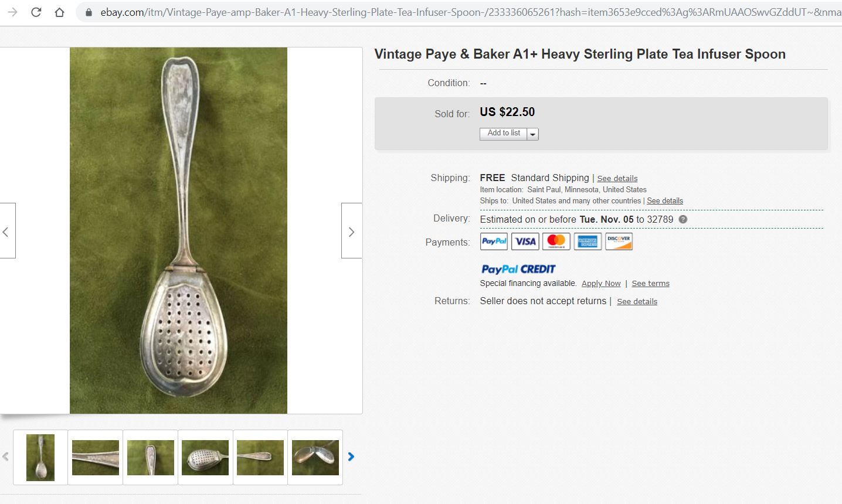Click the main tea infuser spoon photo
This screenshot has height=504, width=842.
coord(178,230)
